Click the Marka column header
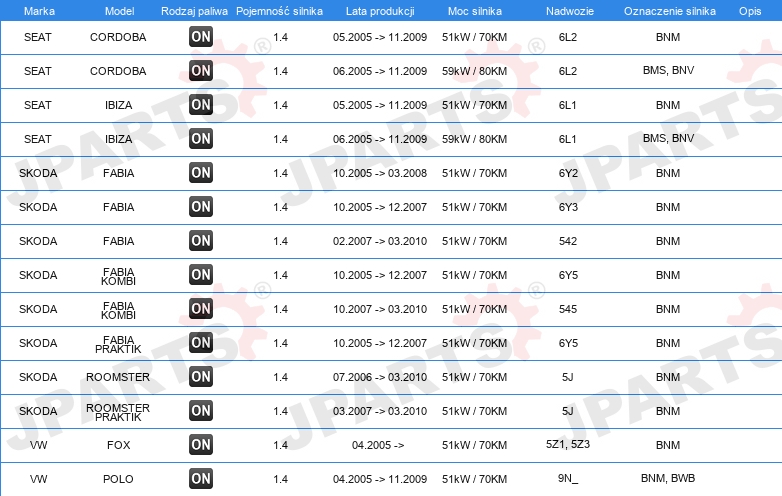 (39, 11)
